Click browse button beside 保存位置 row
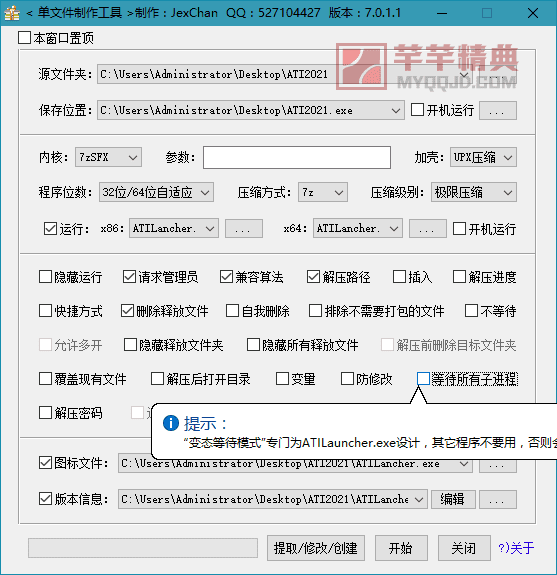The image size is (557, 575). pos(498,110)
